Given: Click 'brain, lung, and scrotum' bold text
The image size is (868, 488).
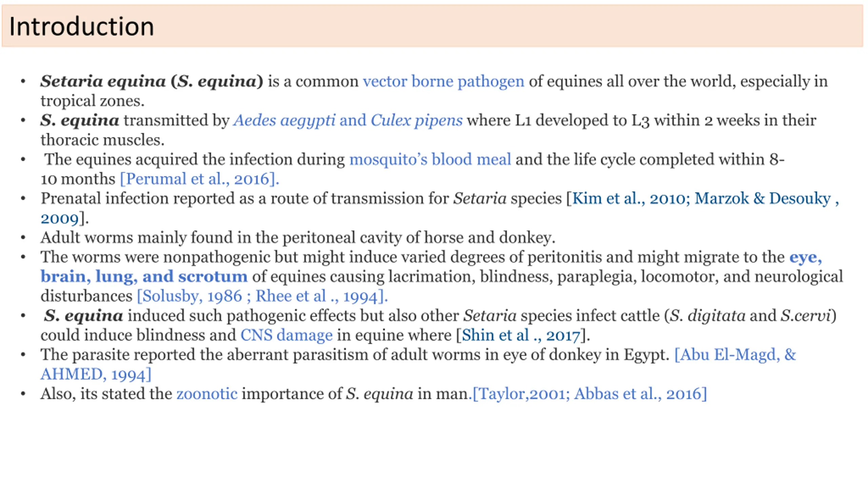Looking at the screenshot, I should tap(144, 277).
